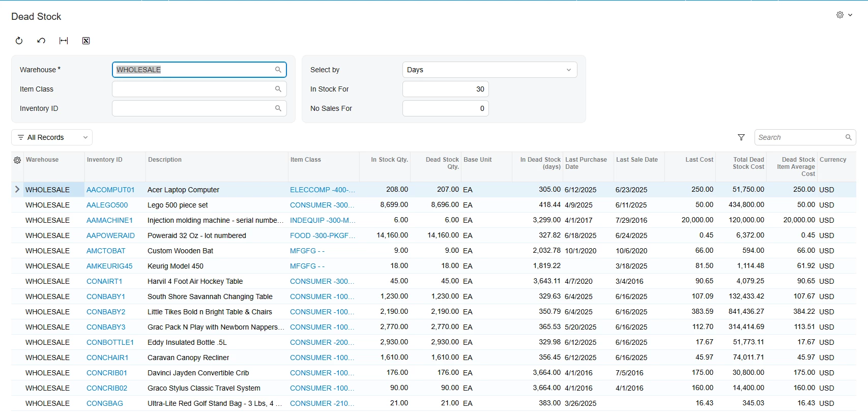This screenshot has height=415, width=868.
Task: Open the FOOD -300-PKGF item class link
Action: point(323,235)
